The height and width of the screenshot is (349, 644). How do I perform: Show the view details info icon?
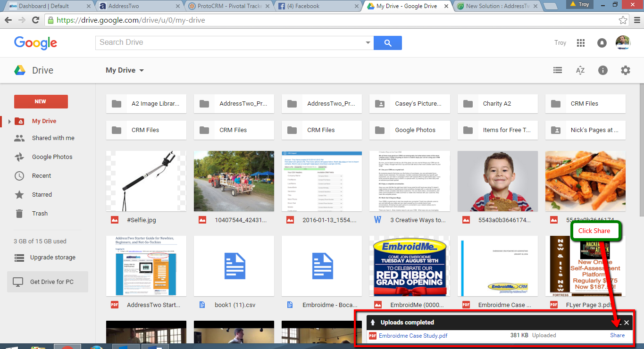603,70
